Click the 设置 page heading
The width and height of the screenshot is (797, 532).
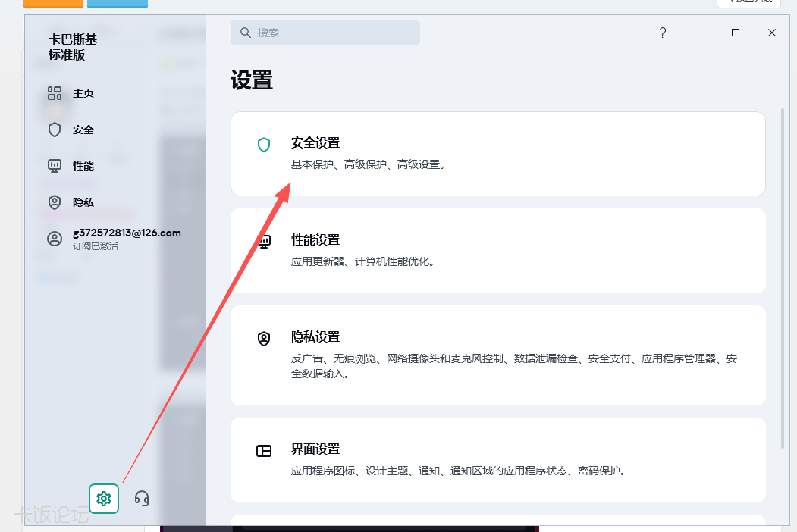252,80
